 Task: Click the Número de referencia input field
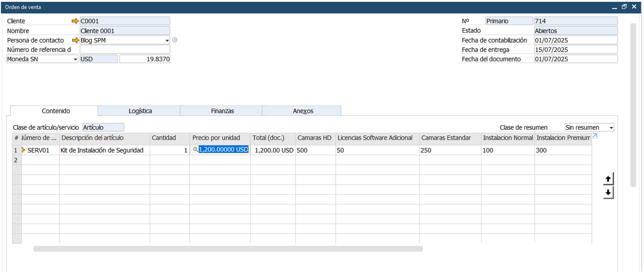point(124,50)
